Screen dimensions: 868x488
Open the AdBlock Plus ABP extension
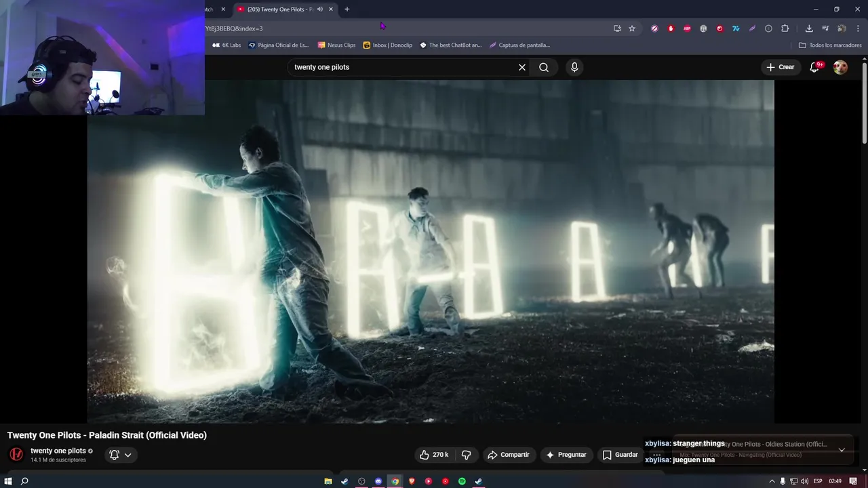coord(687,28)
